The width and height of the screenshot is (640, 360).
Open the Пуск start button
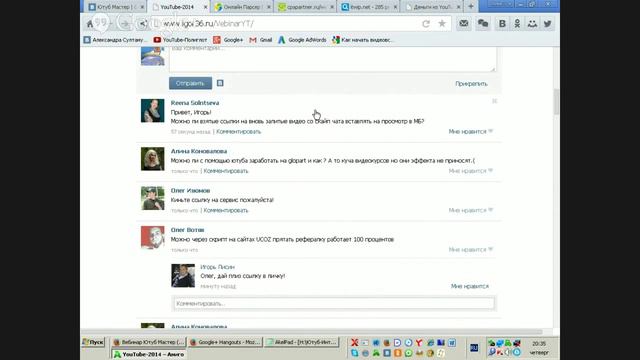pyautogui.click(x=93, y=342)
